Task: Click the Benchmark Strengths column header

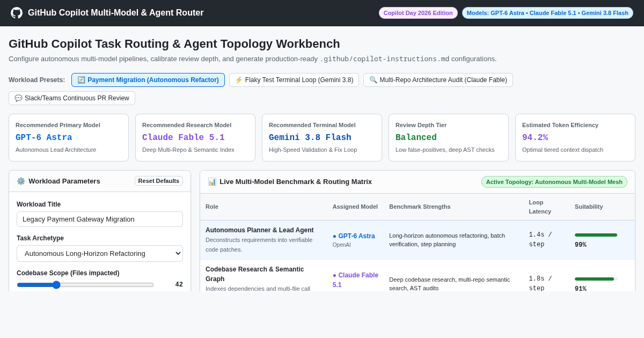Action: click(420, 207)
